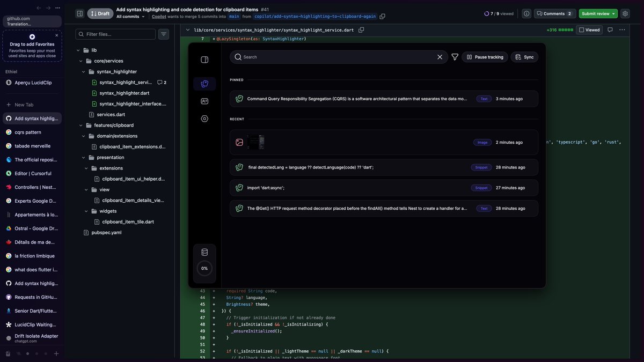Viewport: 644px width, 362px height.
Task: Click the image-type icon of the recent image item
Action: tap(239, 143)
